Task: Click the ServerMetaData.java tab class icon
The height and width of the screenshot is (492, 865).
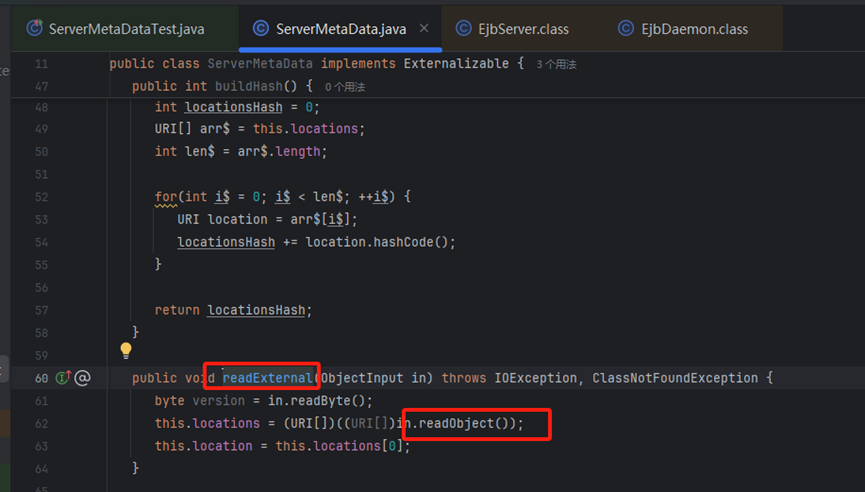Action: tap(261, 29)
